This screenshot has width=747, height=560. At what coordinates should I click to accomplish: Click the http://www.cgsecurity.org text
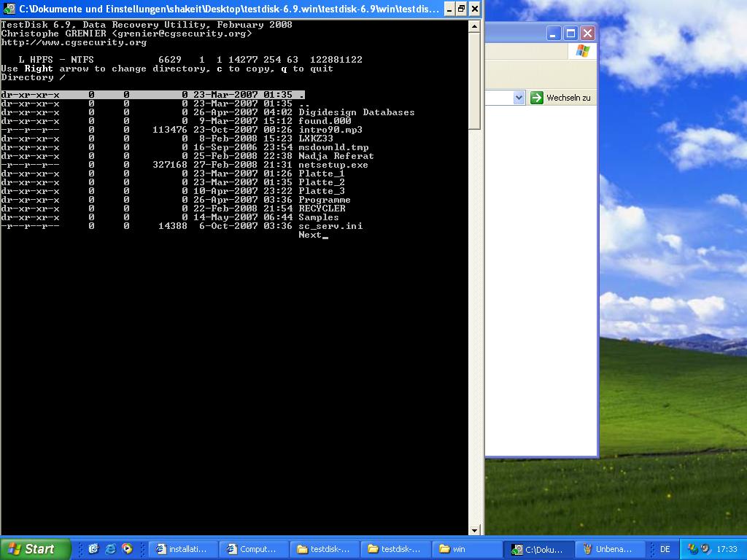[74, 42]
